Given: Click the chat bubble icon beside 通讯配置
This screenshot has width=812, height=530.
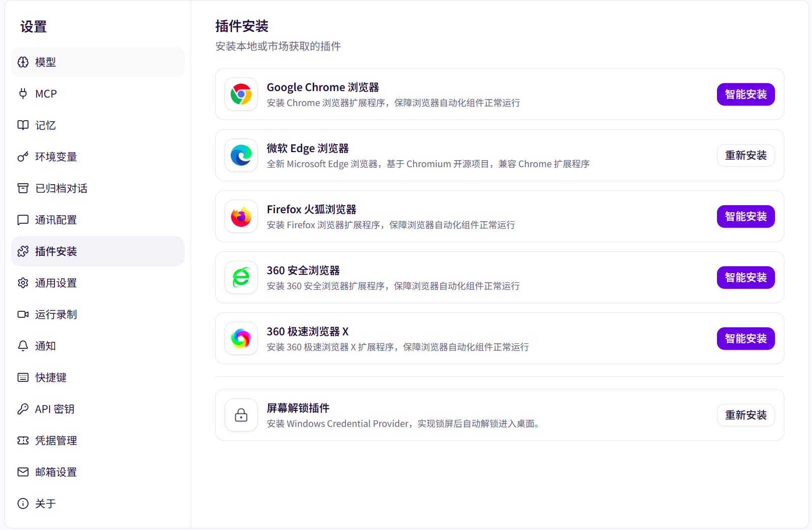Looking at the screenshot, I should coord(23,220).
